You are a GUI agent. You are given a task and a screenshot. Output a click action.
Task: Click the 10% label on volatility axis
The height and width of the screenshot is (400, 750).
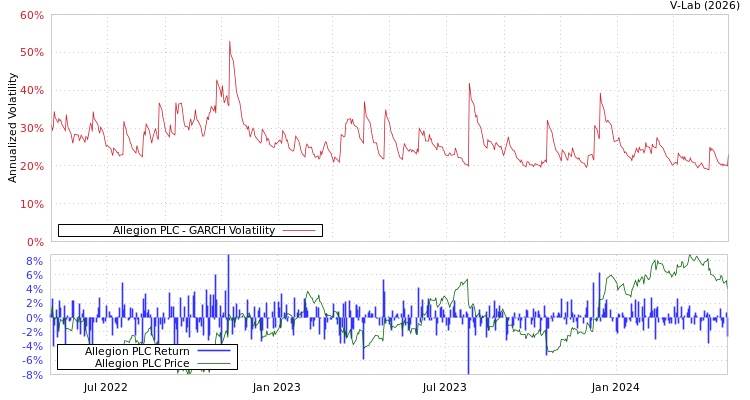[x=31, y=204]
